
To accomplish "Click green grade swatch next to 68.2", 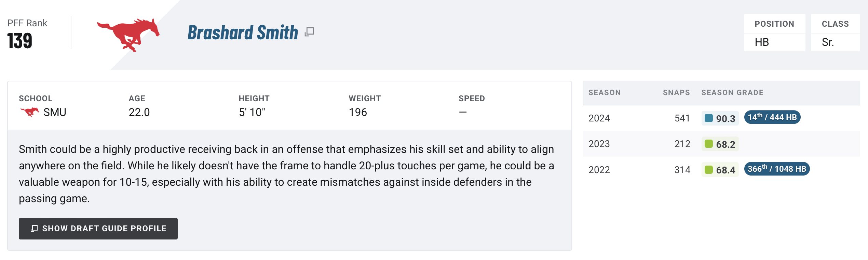I will (x=709, y=144).
